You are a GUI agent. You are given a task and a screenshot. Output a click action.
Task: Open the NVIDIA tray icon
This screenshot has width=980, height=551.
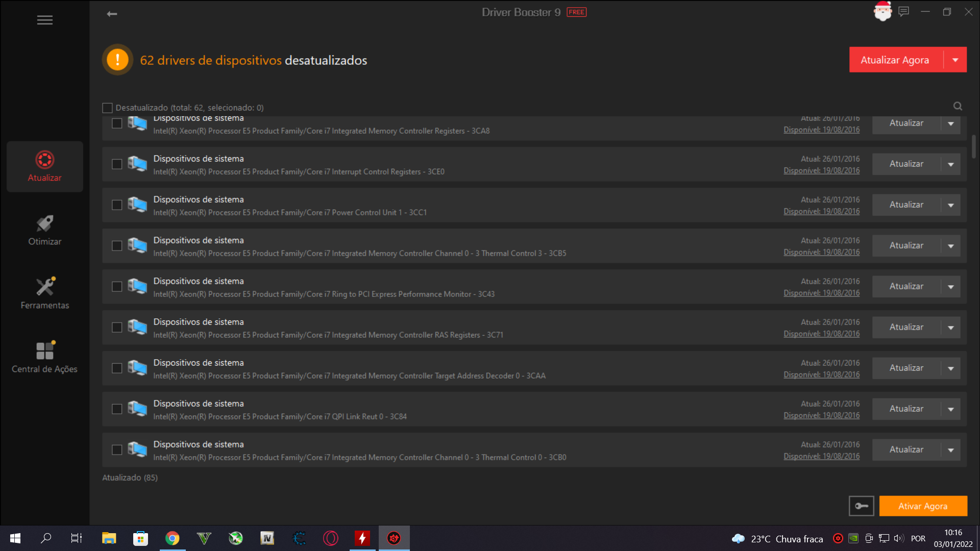coord(853,538)
